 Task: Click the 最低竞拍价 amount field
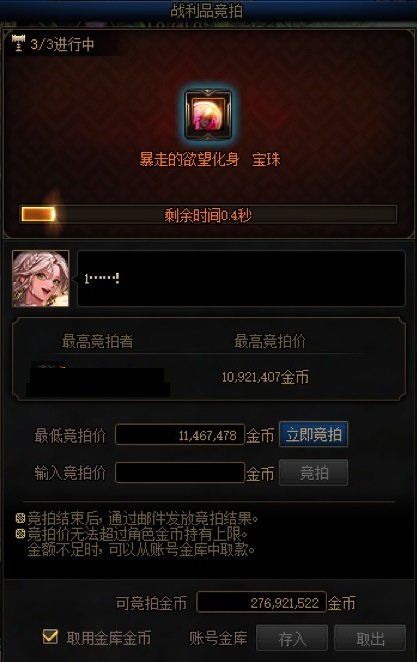click(x=180, y=435)
